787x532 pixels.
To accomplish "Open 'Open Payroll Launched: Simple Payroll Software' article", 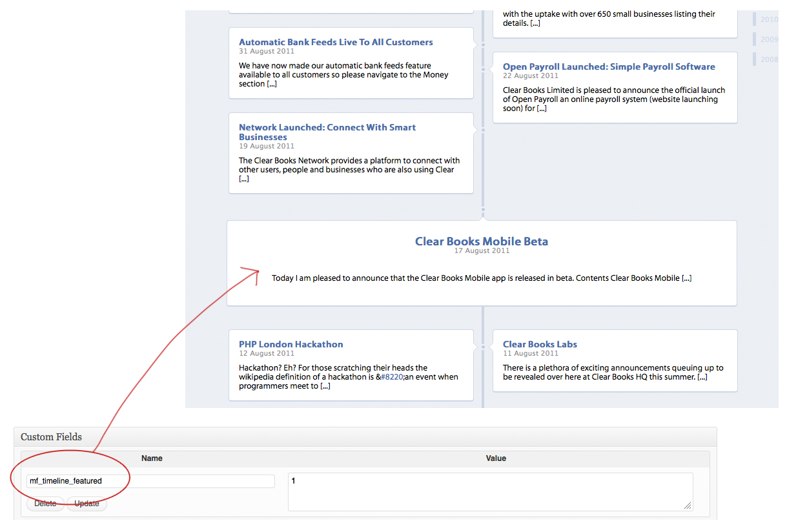I will [x=609, y=66].
